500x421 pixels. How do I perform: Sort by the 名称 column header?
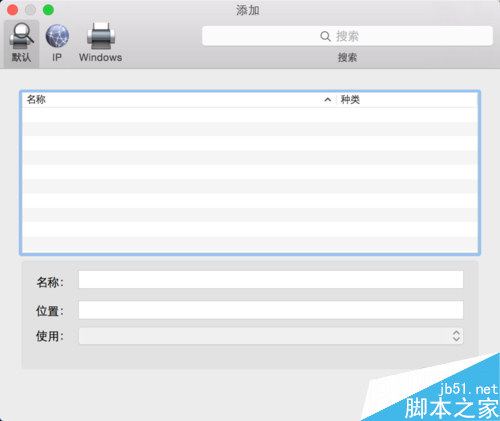click(x=179, y=99)
